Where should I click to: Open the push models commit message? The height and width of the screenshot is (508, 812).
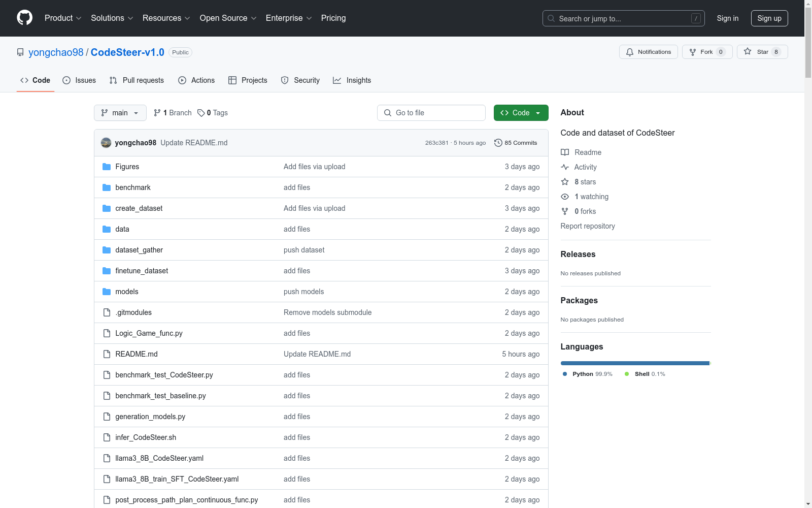pyautogui.click(x=303, y=292)
